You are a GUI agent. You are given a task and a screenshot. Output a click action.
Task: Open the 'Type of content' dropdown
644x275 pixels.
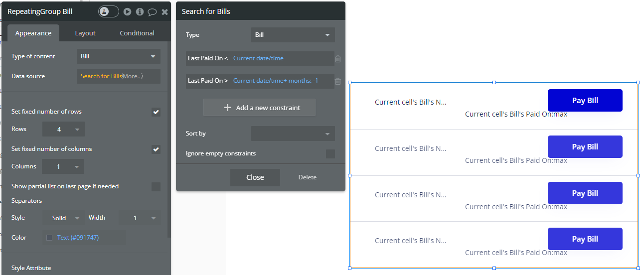tap(119, 56)
